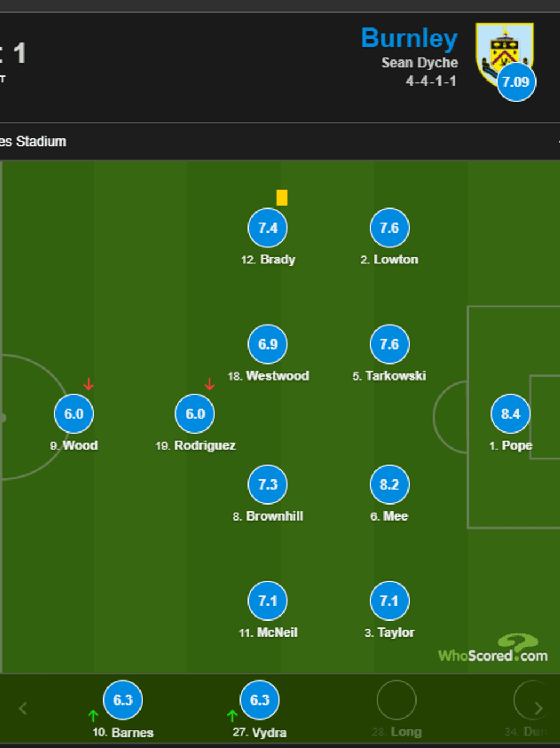Click Pope's 8.4 rating circle

point(510,414)
